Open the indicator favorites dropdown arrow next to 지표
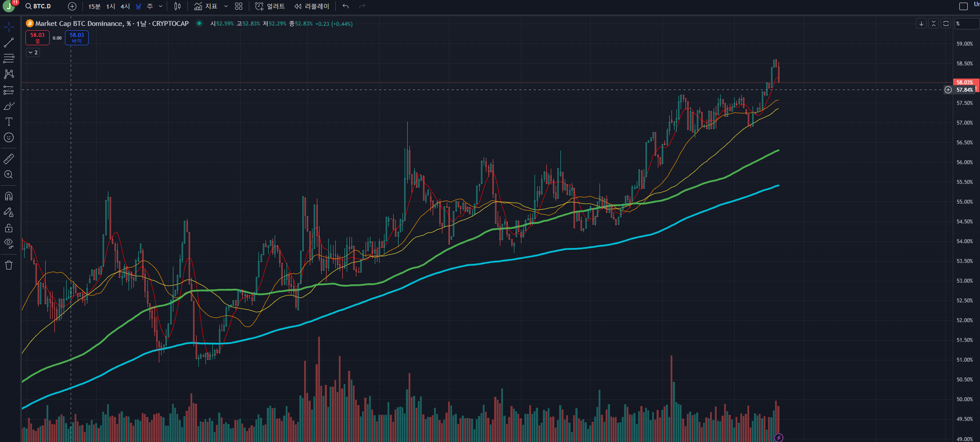Viewport: 980px width, 442px height. [x=226, y=6]
